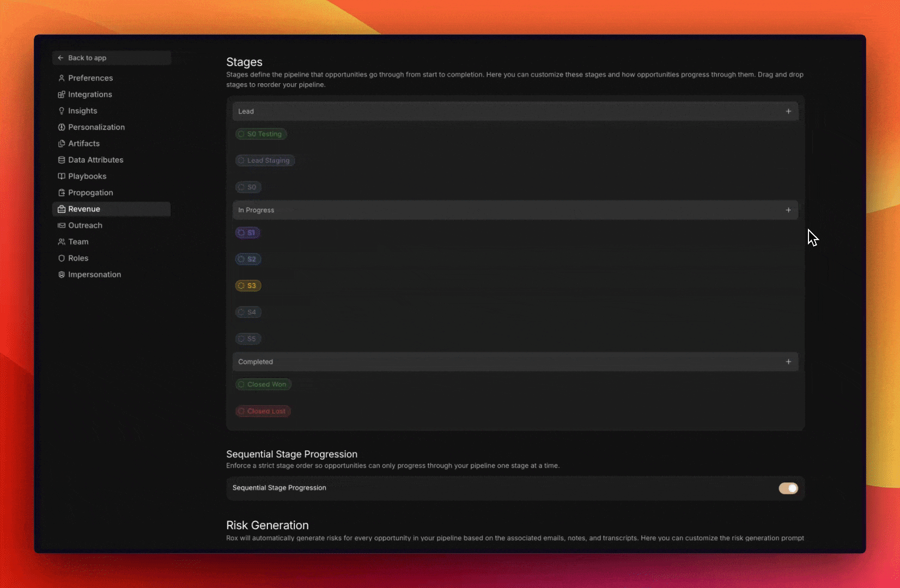Click the red Closed Lost stage tag
900x588 pixels.
[x=263, y=411]
